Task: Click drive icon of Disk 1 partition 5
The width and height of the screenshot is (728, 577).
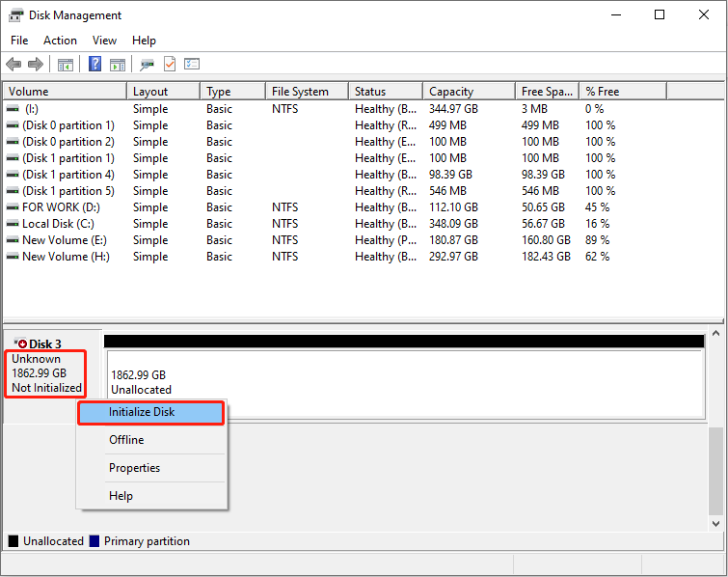Action: pos(13,191)
